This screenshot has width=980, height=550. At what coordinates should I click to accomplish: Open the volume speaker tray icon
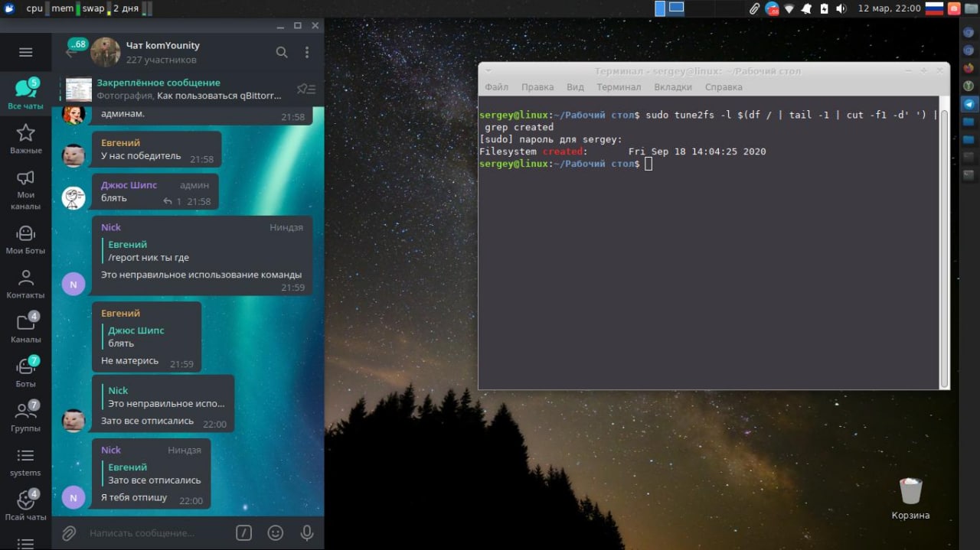tap(841, 8)
